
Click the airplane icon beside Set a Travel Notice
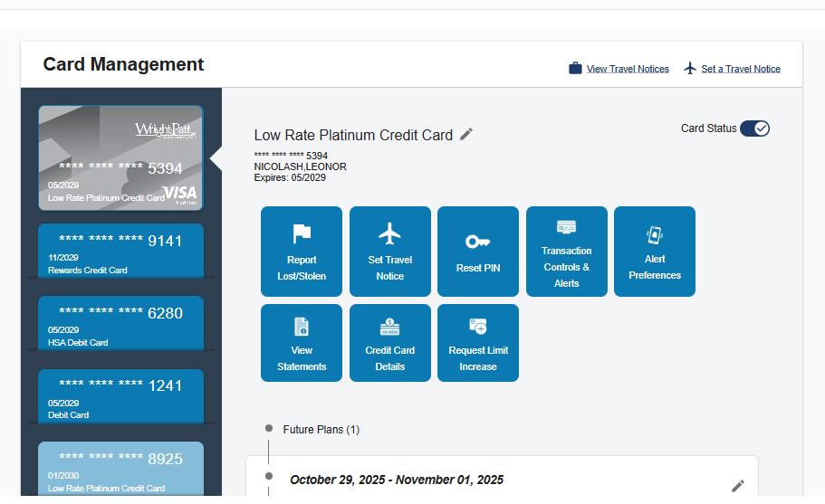pos(690,69)
